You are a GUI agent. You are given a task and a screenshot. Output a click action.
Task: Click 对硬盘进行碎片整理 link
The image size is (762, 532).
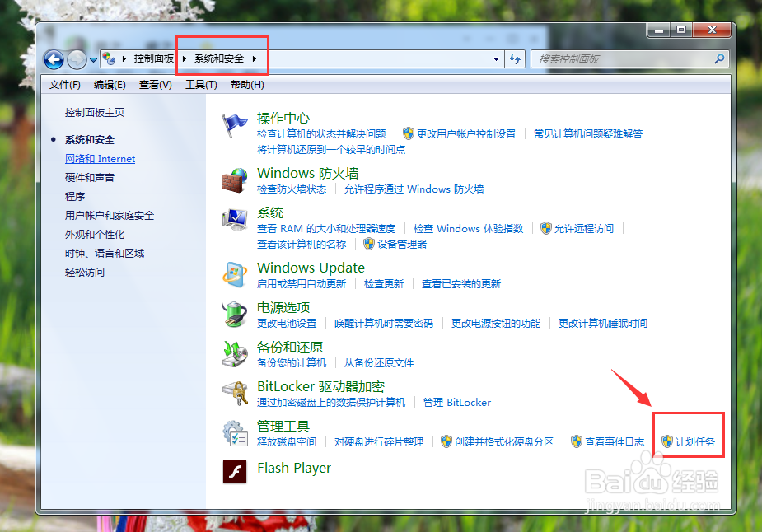(379, 441)
